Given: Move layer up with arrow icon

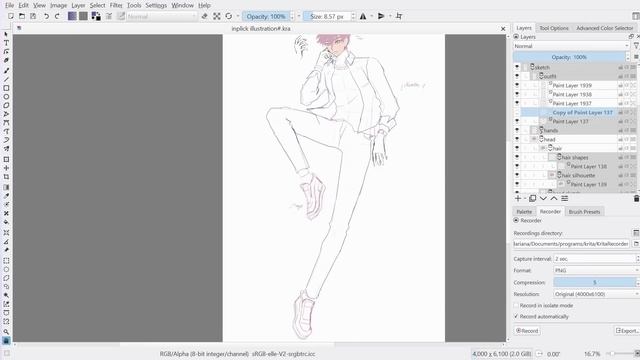Looking at the screenshot, I should pyautogui.click(x=553, y=198).
